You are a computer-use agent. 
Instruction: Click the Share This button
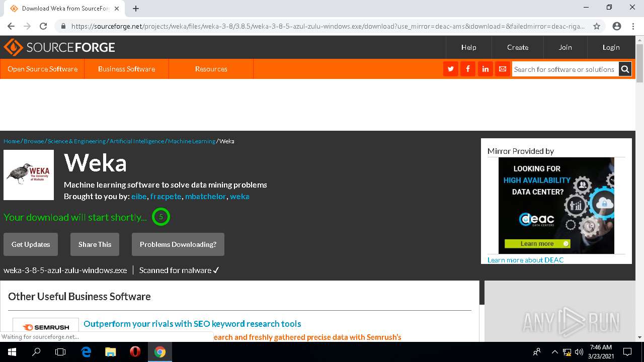tap(95, 244)
